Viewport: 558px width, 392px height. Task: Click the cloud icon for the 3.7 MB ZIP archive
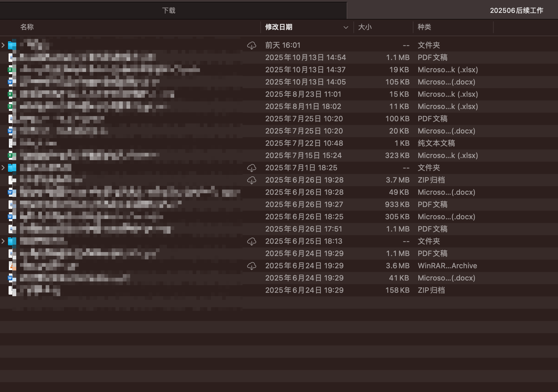coord(251,180)
